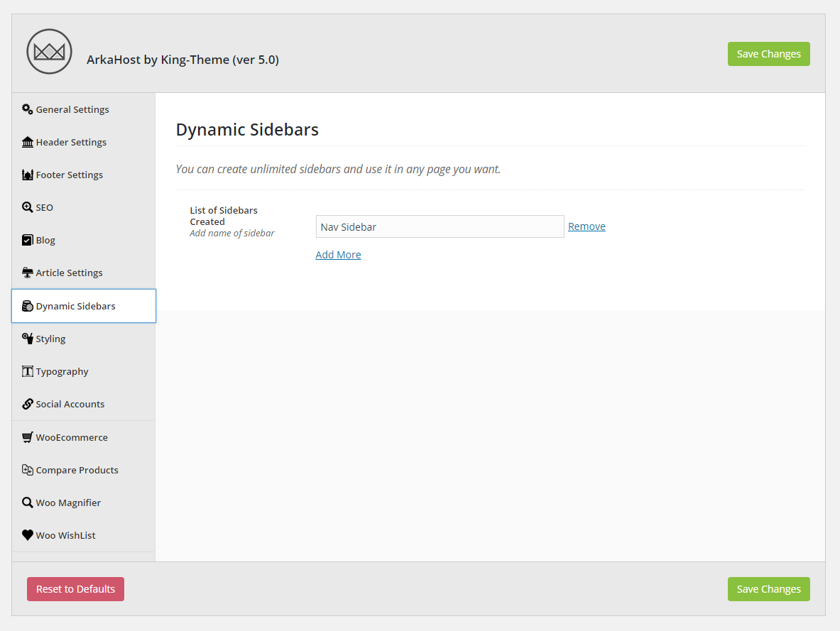Click the Woo WishList heart icon
840x631 pixels.
click(27, 535)
